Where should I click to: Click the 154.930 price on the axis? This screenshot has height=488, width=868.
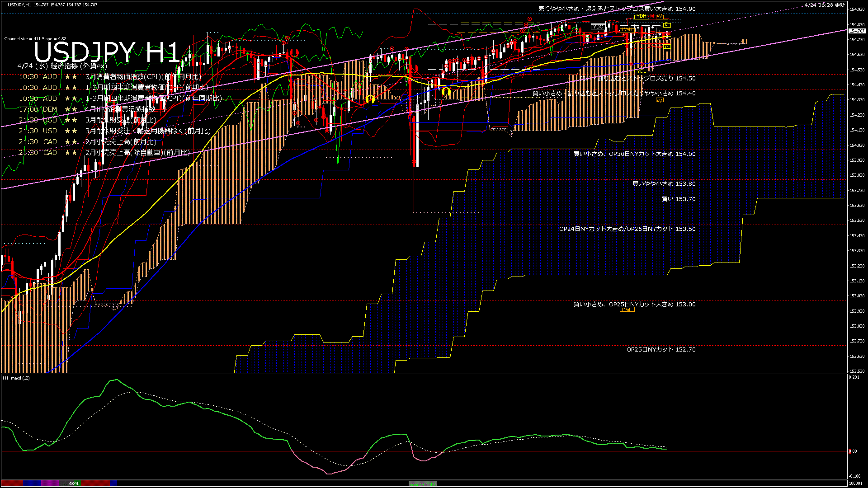857,9
